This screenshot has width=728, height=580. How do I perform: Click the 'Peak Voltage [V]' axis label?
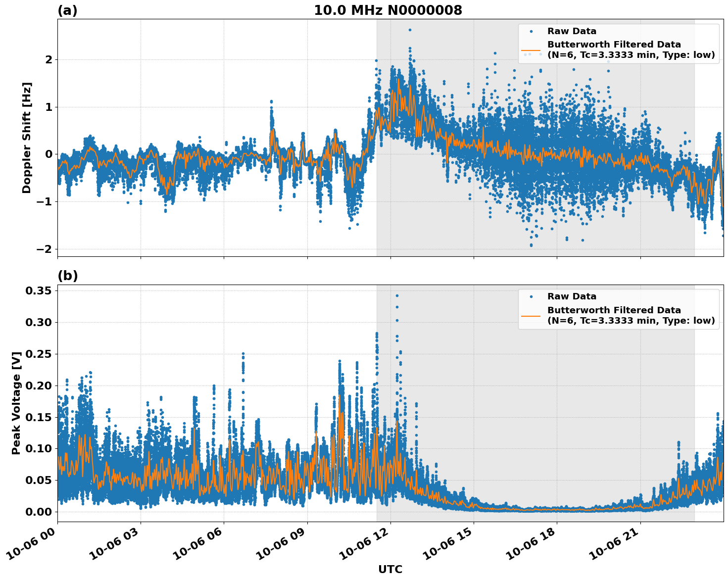[x=16, y=403]
